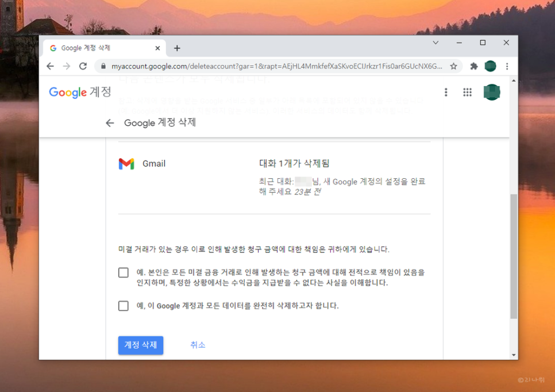Open Chrome's three-dot settings menu
555x392 pixels.
point(507,66)
